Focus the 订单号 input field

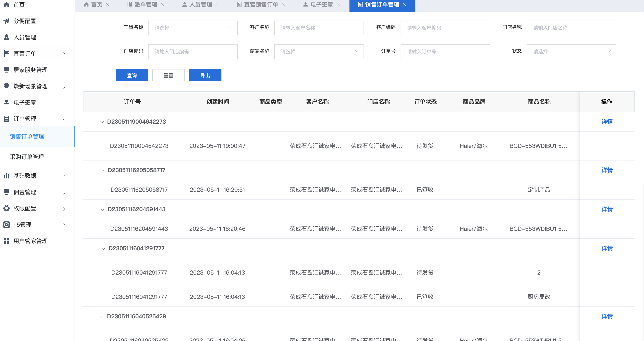point(445,52)
